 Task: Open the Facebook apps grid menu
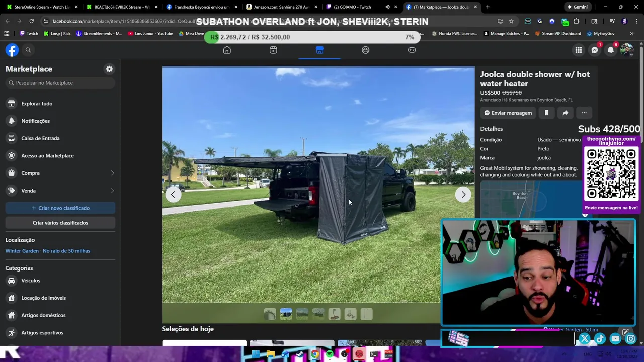(579, 50)
